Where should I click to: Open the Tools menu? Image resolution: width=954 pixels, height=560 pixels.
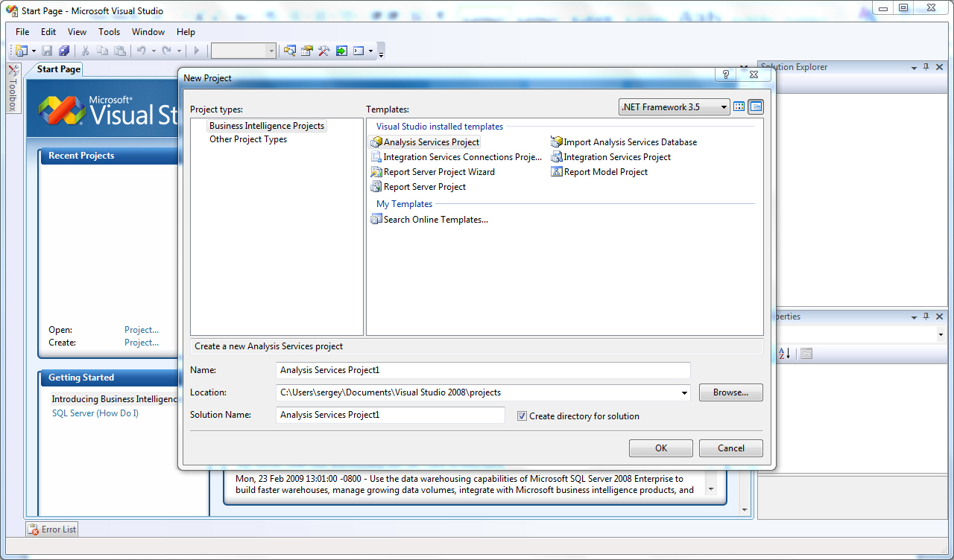pos(110,32)
